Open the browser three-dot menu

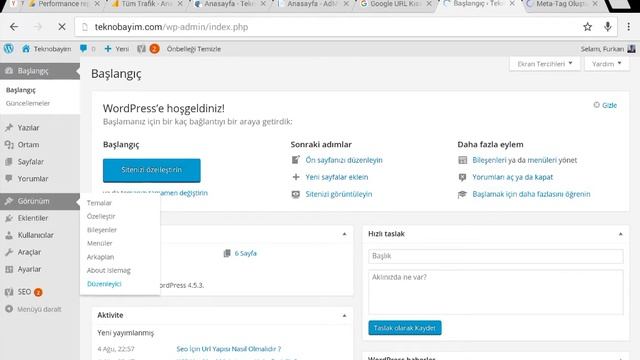click(x=629, y=27)
